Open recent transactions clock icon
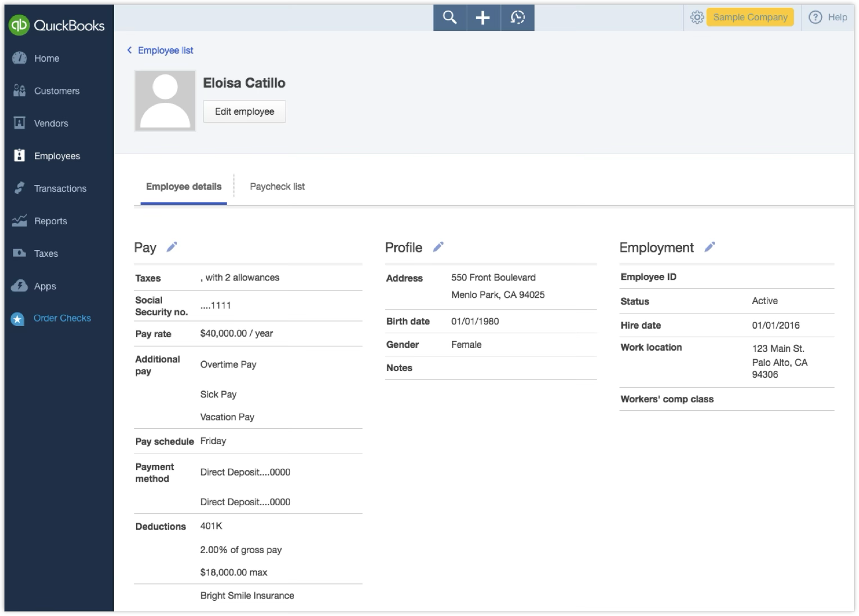The image size is (859, 616). 517,17
